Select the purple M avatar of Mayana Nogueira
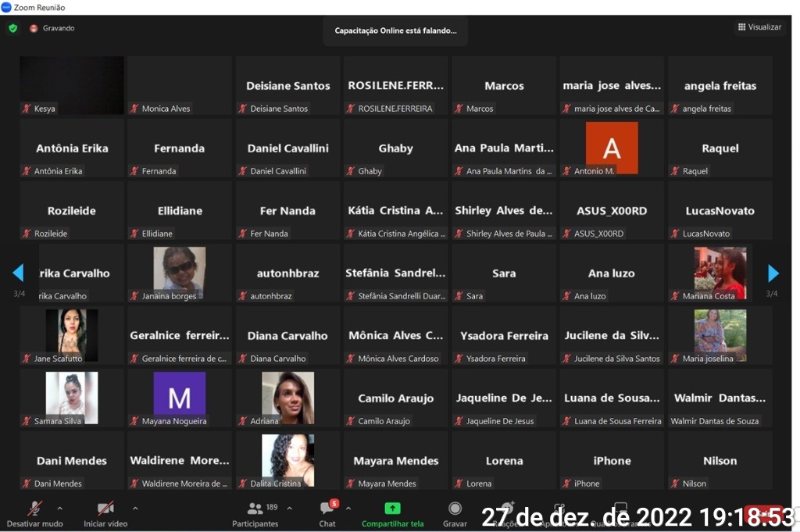 pyautogui.click(x=180, y=395)
